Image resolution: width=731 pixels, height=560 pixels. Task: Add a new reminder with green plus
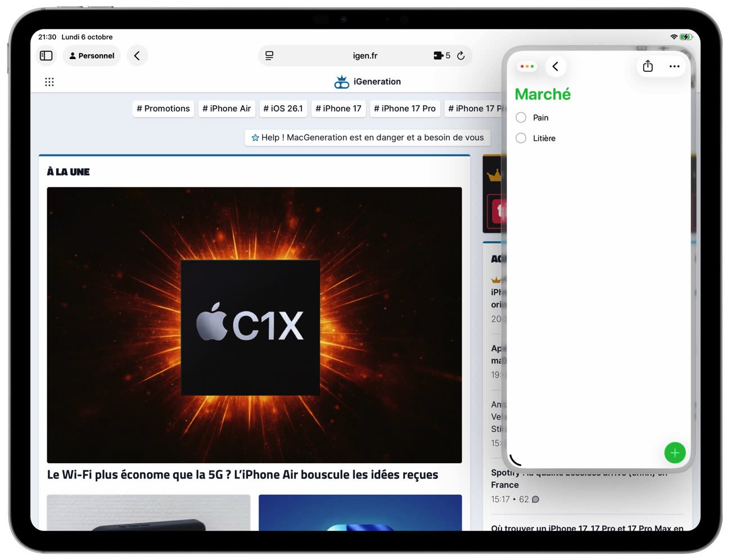tap(674, 453)
